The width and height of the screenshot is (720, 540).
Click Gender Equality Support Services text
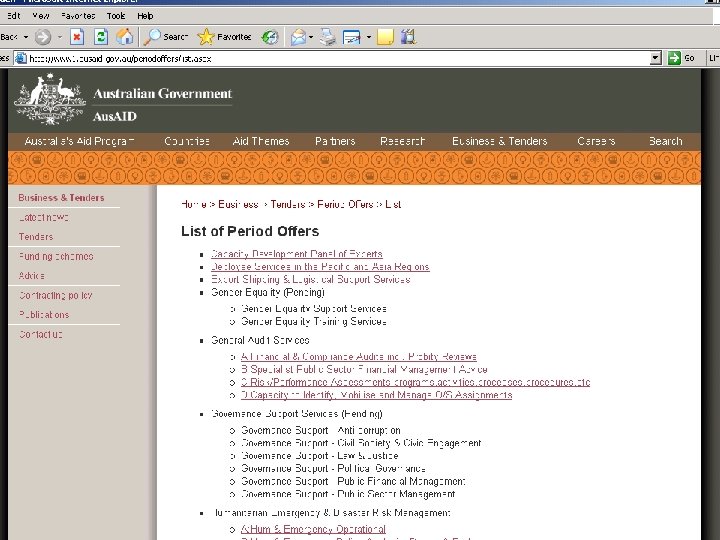[314, 309]
